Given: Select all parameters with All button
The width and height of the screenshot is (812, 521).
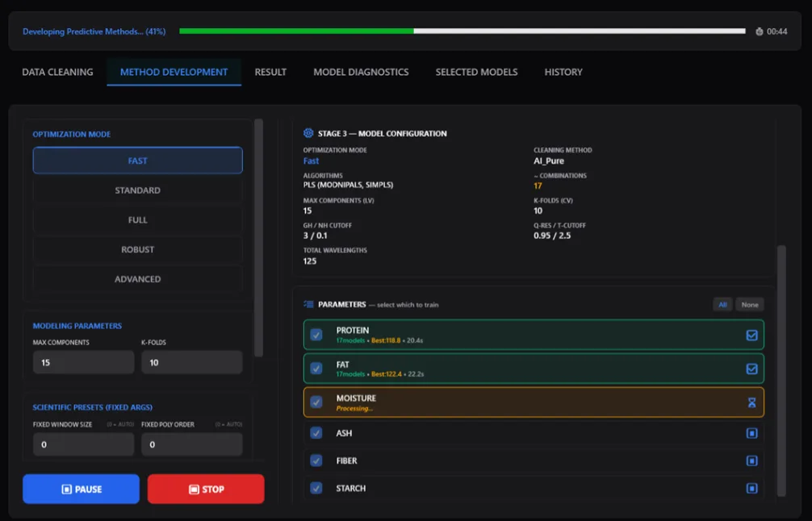Looking at the screenshot, I should pyautogui.click(x=722, y=305).
